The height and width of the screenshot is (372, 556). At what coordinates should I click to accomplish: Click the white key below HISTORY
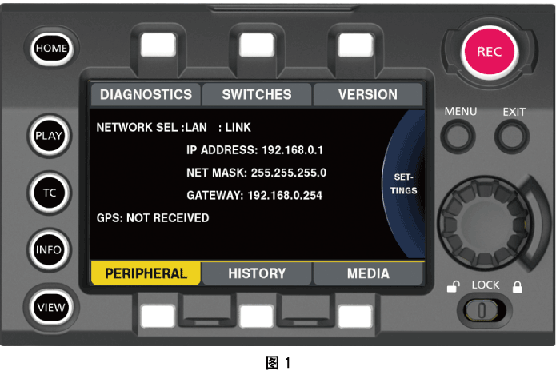pos(257,316)
